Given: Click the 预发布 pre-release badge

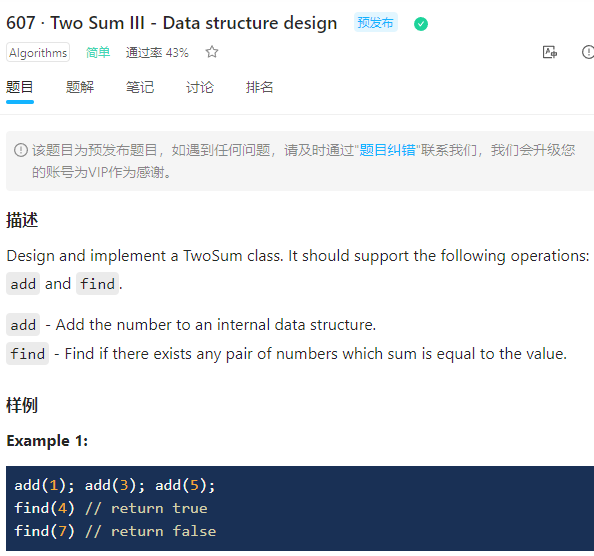Looking at the screenshot, I should (375, 22).
